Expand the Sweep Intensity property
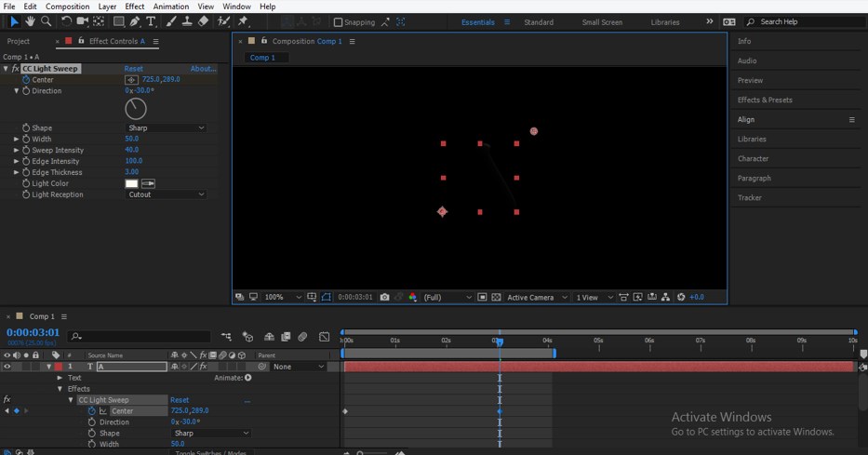This screenshot has width=868, height=455. (x=16, y=151)
